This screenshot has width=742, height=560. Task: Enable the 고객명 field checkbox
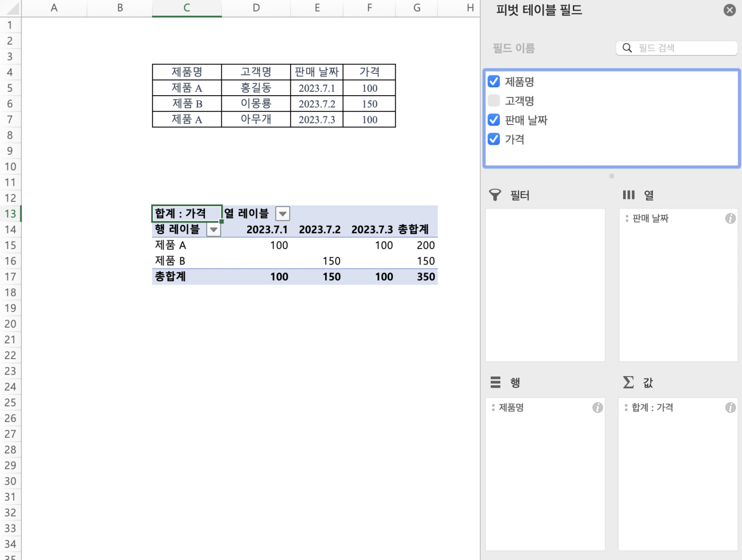[x=494, y=100]
